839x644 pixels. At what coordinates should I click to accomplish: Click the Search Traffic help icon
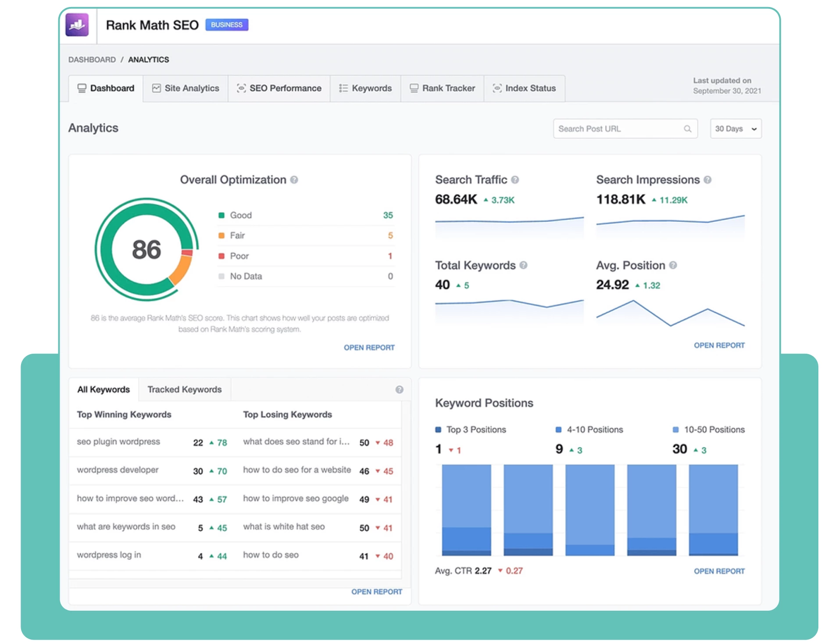[x=515, y=180]
